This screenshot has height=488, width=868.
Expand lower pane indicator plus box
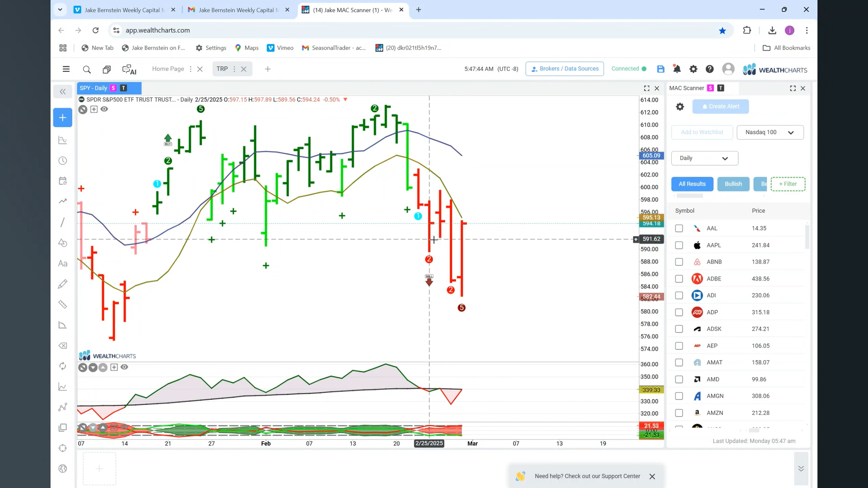point(114,367)
